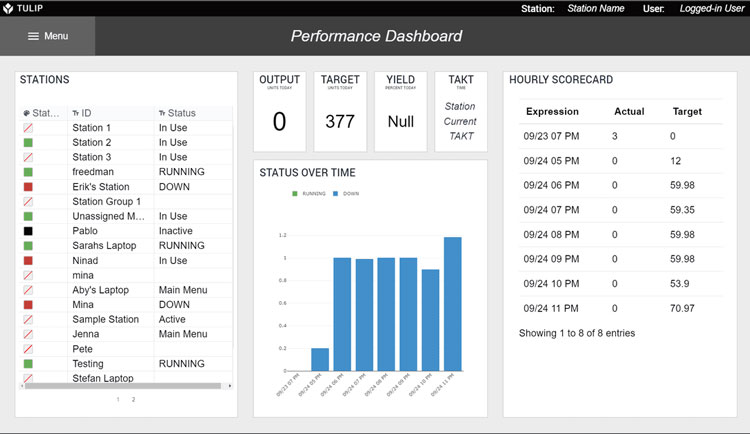The image size is (750, 434).
Task: Click Target column header in scorecard
Action: pos(687,111)
